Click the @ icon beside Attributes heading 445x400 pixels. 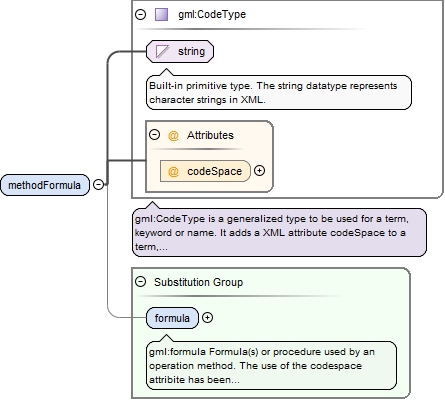[x=173, y=136]
